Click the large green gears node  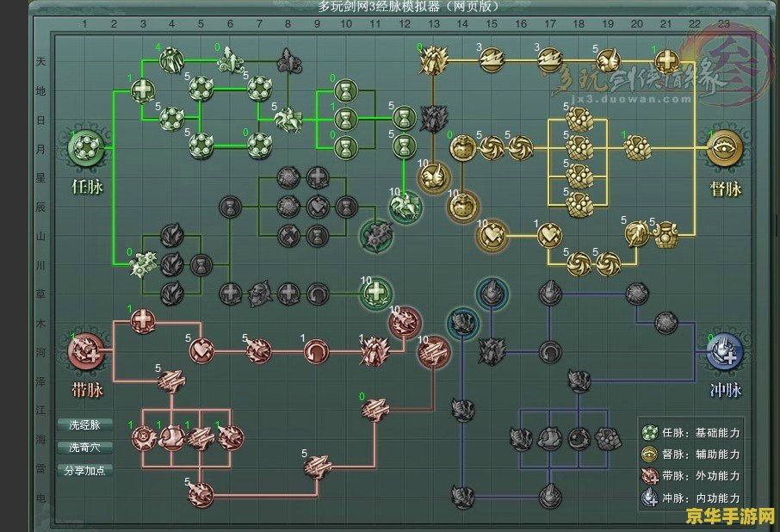coord(375,235)
